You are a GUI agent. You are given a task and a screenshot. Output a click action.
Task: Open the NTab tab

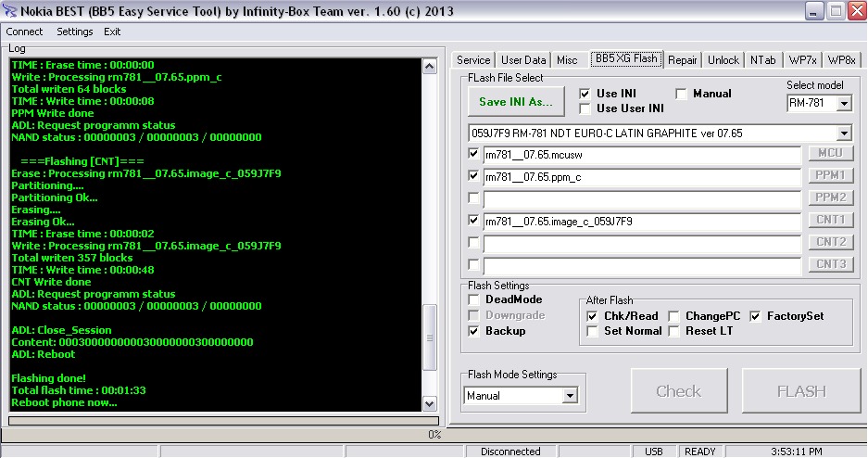coord(762,60)
